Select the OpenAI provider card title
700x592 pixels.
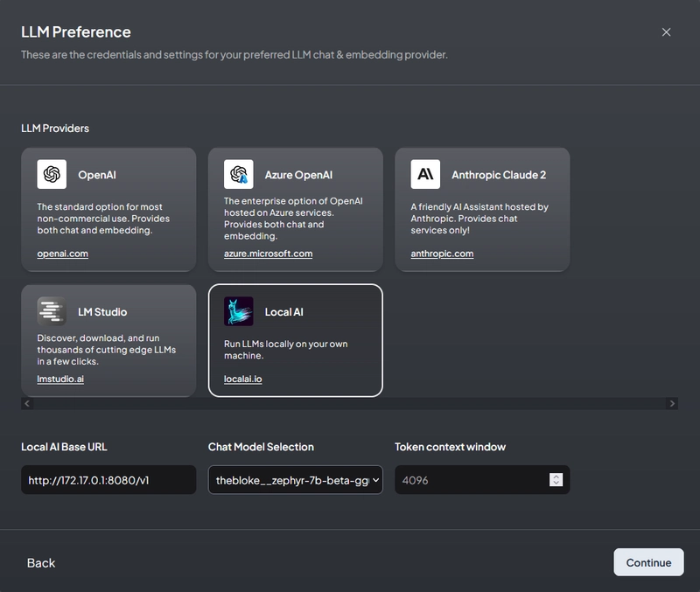(x=97, y=175)
